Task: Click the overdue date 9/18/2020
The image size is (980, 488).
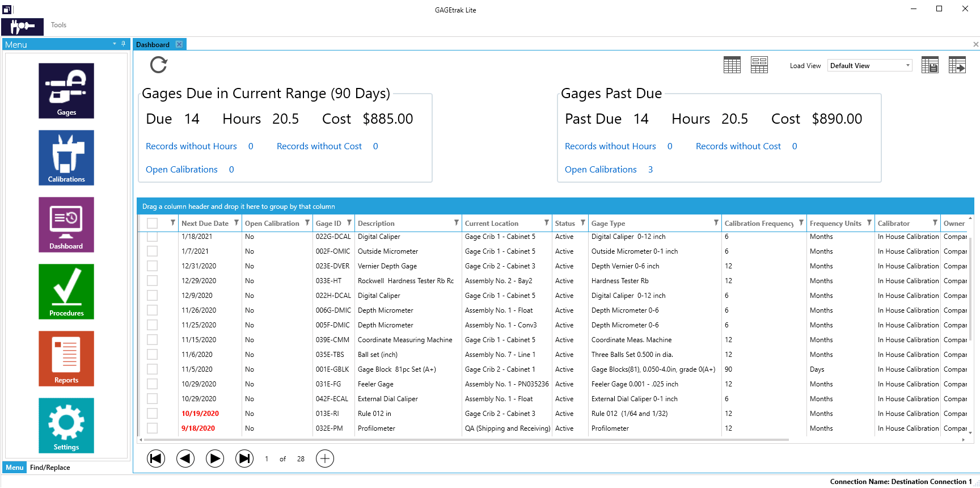Action: click(198, 428)
